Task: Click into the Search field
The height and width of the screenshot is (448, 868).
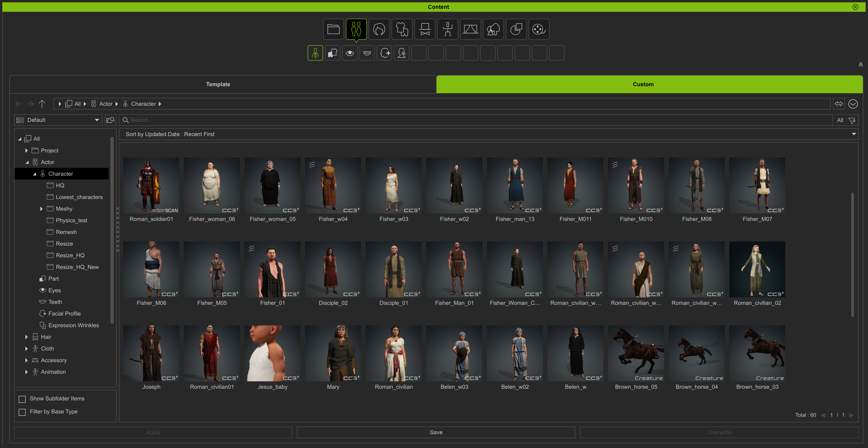Action: [475, 120]
